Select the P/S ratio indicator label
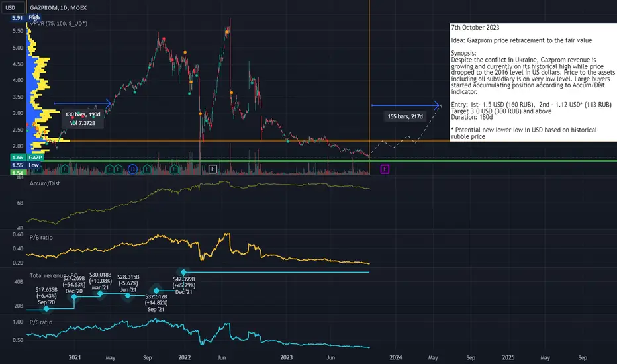Image resolution: width=617 pixels, height=364 pixels. click(41, 322)
